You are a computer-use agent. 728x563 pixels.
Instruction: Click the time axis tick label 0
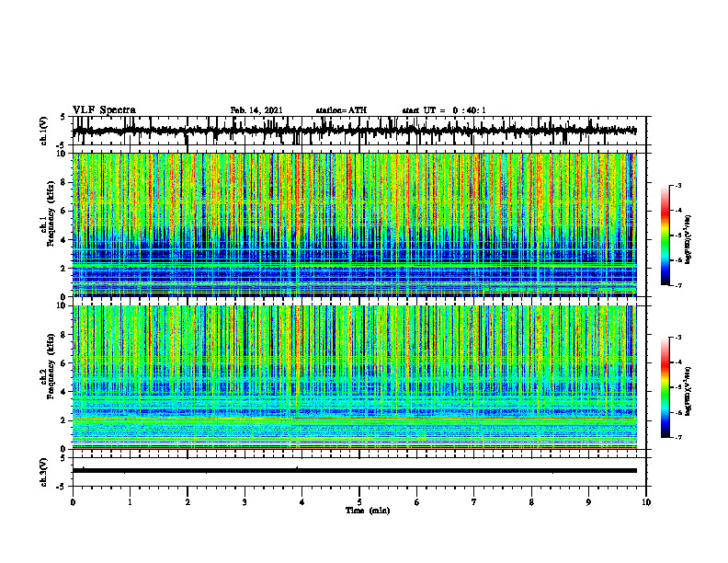[x=73, y=502]
